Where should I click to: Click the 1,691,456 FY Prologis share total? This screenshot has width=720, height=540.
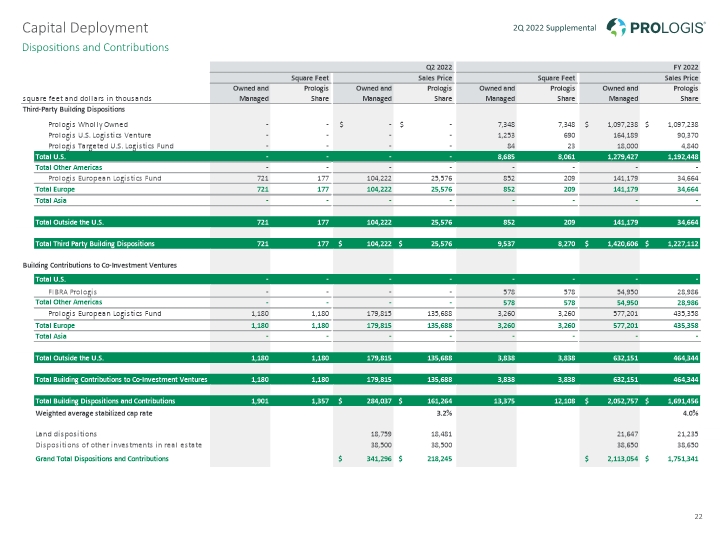tap(683, 401)
